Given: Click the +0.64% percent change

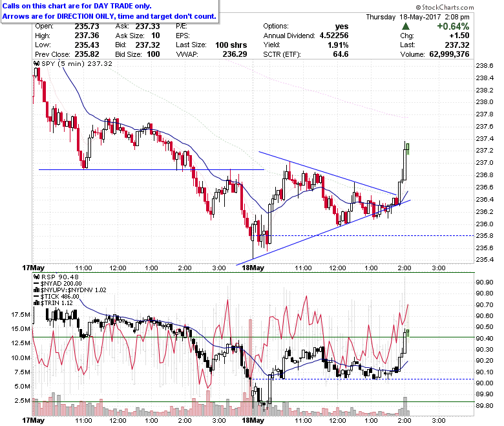Looking at the screenshot, I should tap(453, 27).
